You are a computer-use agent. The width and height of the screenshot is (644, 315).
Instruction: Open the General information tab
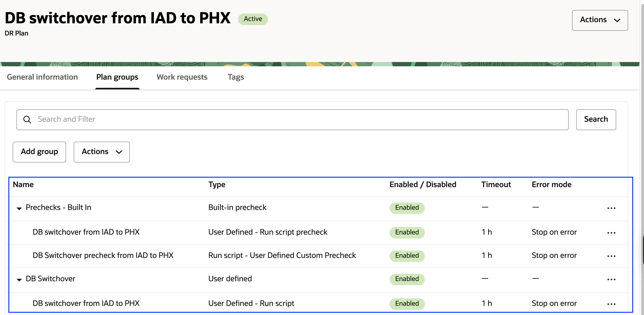coord(42,77)
